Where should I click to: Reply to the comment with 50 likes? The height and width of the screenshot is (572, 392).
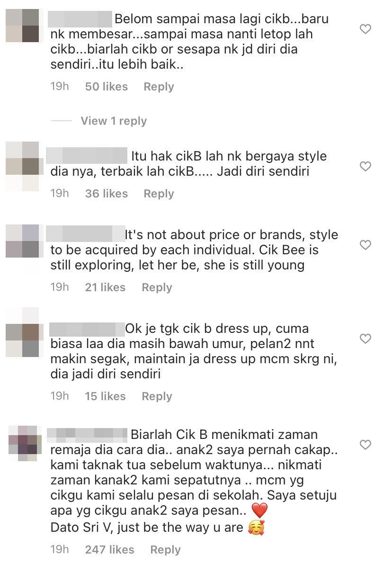(x=159, y=87)
